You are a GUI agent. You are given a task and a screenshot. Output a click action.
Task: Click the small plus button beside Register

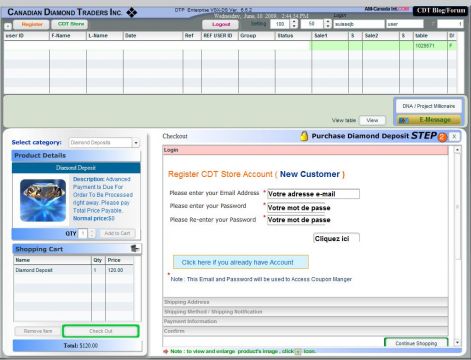8,26
